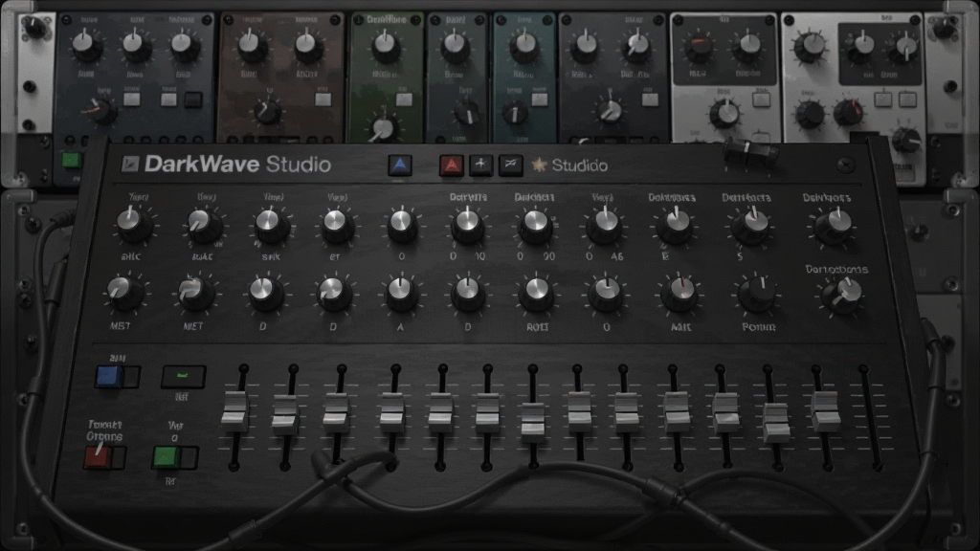Click the top-row knob marked S
The width and height of the screenshot is (980, 551).
[752, 226]
